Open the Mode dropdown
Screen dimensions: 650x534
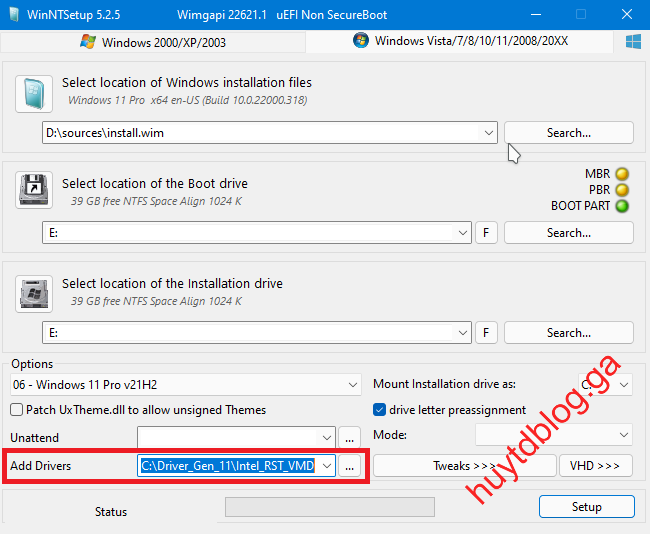pos(553,434)
